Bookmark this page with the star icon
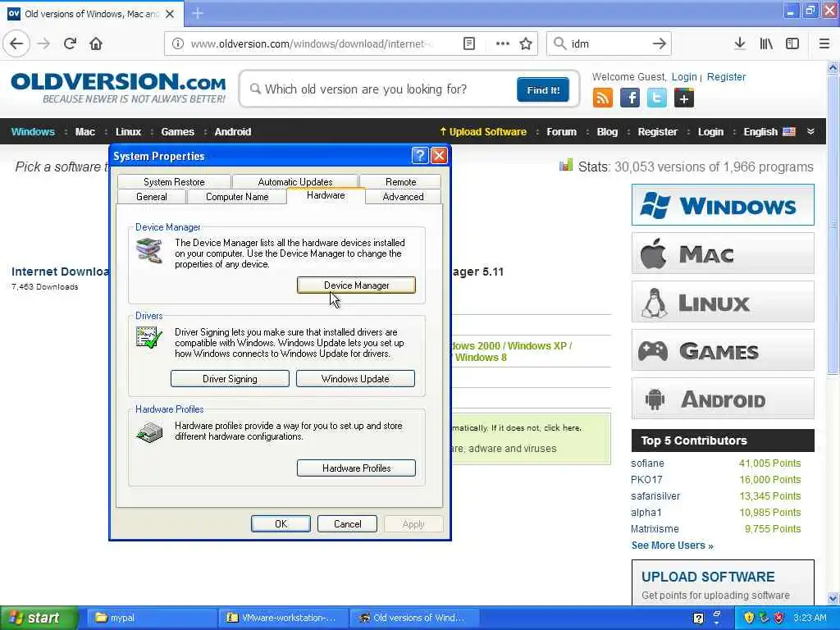This screenshot has width=840, height=630. pos(526,43)
